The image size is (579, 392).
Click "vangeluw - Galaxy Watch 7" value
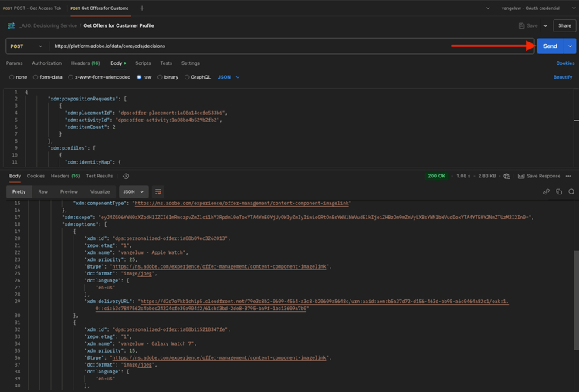157,343
